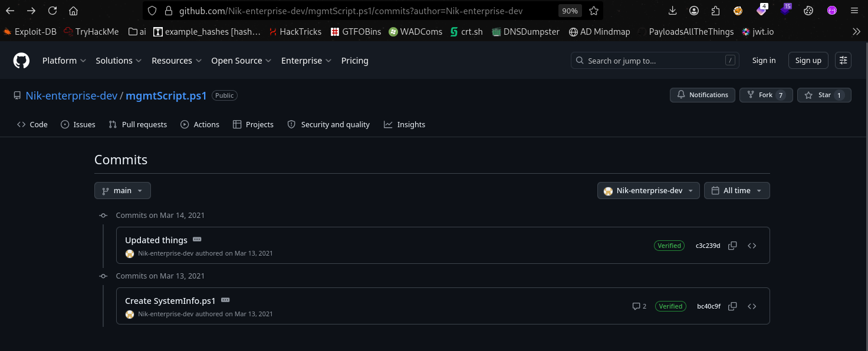The height and width of the screenshot is (351, 868).
Task: Open the mgmtScript.ps1 repository link
Action: (x=166, y=95)
